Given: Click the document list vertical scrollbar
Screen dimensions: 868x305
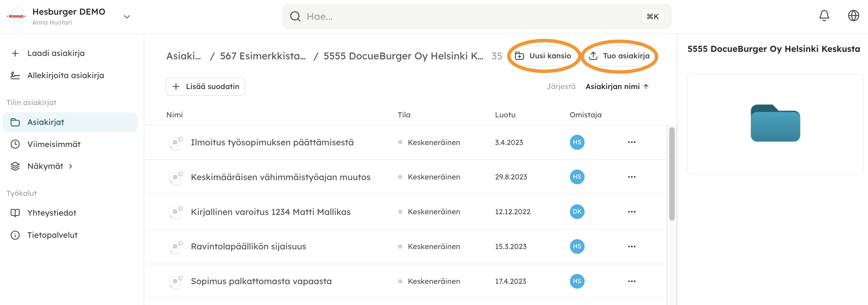Looking at the screenshot, I should (x=671, y=174).
